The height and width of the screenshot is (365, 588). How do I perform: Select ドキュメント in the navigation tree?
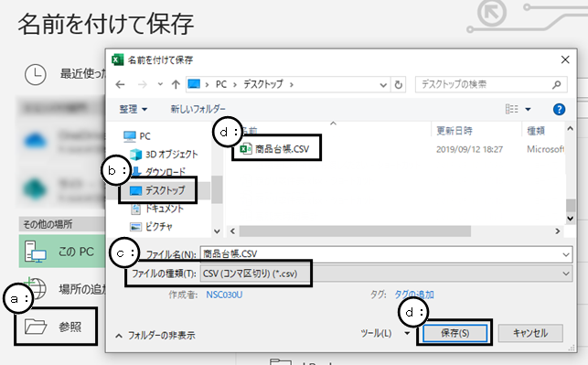click(x=157, y=209)
